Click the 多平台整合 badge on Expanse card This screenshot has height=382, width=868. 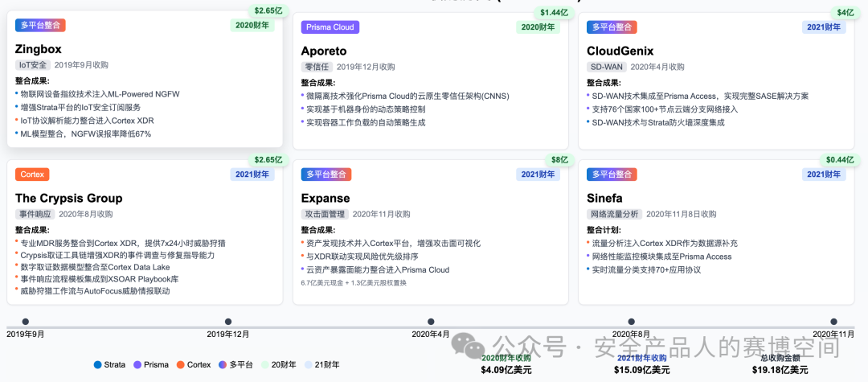click(x=326, y=175)
